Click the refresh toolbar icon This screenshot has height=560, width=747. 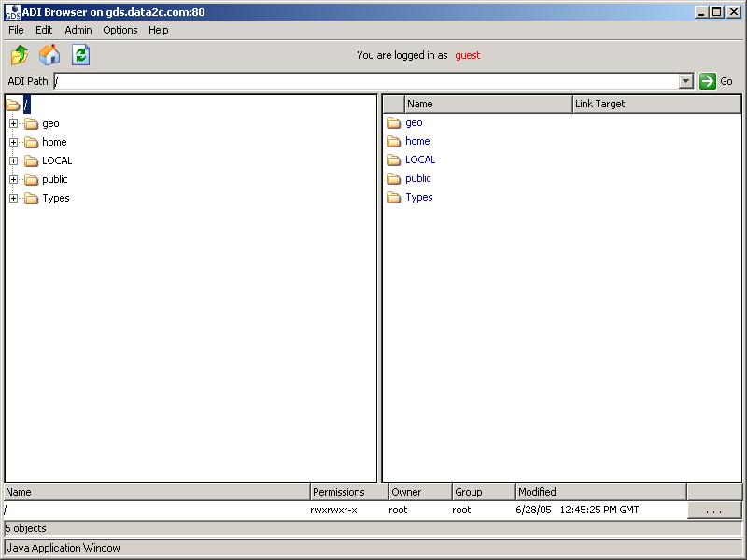[x=81, y=55]
